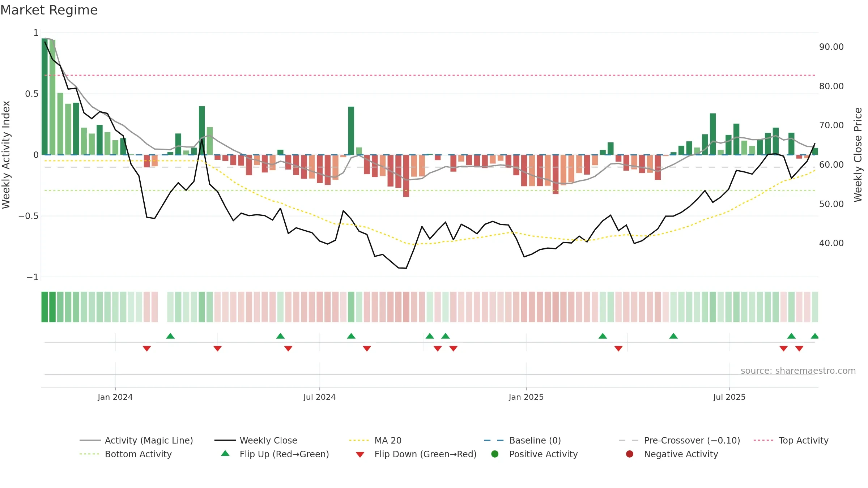Toggle the Bottom Activity legend entry
This screenshot has height=488, width=868.
tap(125, 454)
